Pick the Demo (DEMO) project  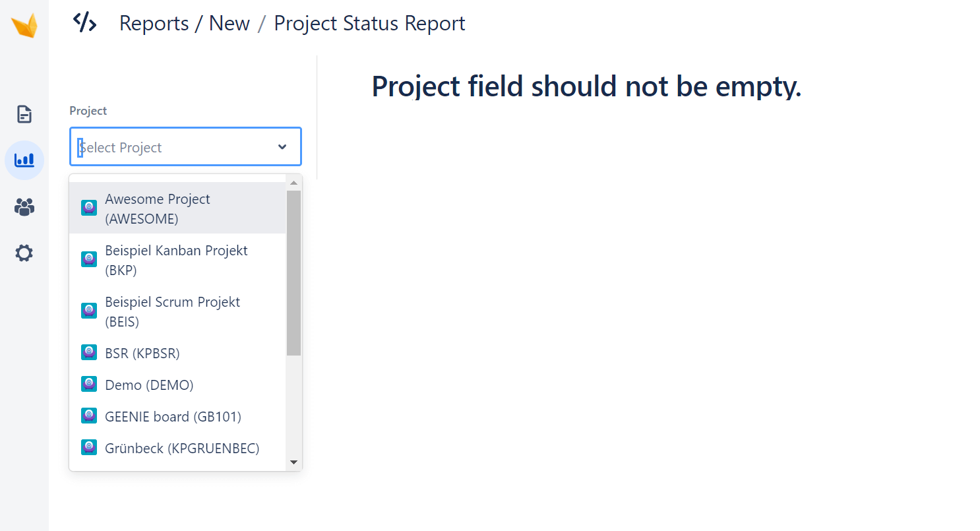pos(177,385)
